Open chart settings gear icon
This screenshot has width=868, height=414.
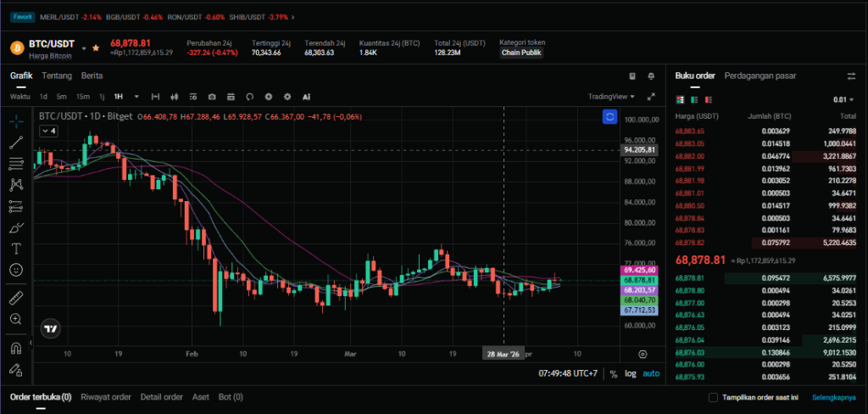pos(287,97)
